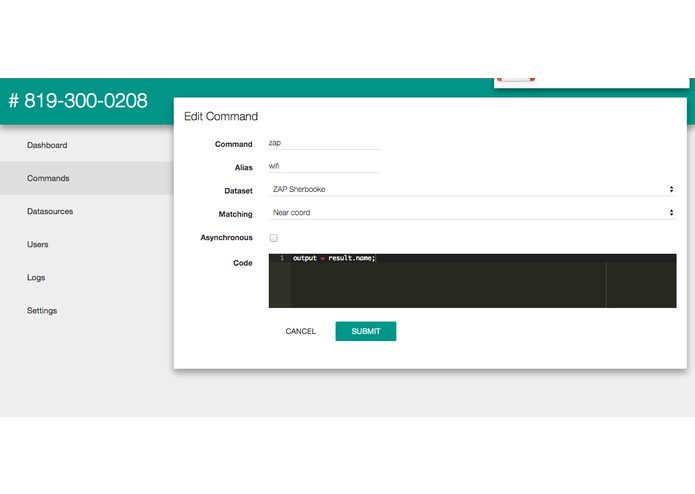Click the Code field label

click(x=243, y=263)
